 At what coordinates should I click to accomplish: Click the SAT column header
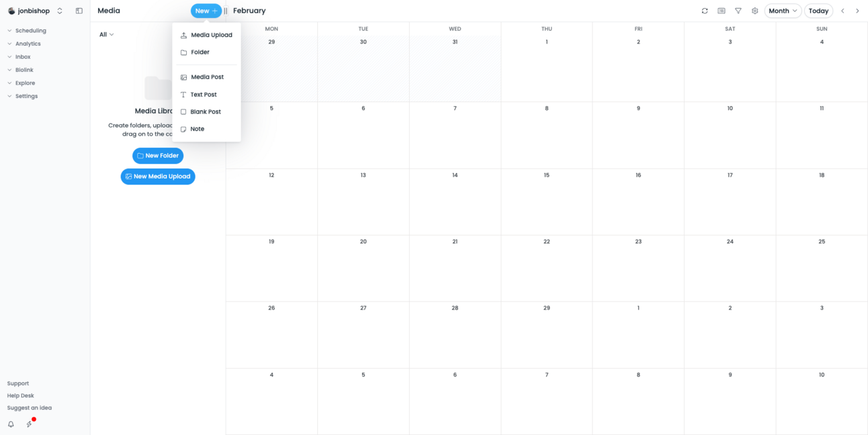click(730, 29)
